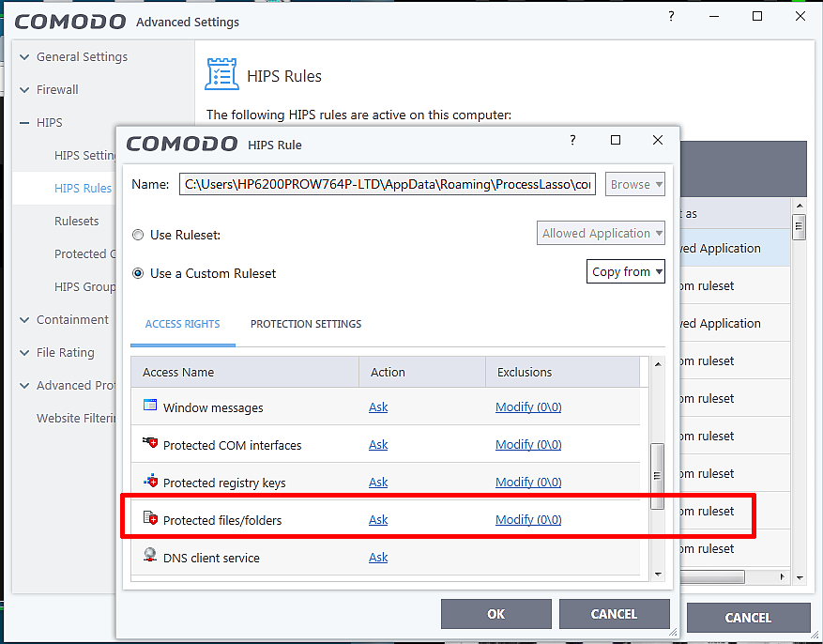This screenshot has width=823, height=644.
Task: Expand the File Rating section
Action: [24, 353]
